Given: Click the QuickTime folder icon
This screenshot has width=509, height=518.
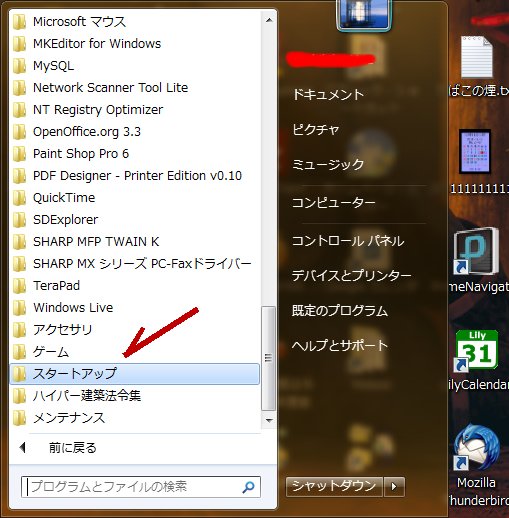Looking at the screenshot, I should (19, 198).
